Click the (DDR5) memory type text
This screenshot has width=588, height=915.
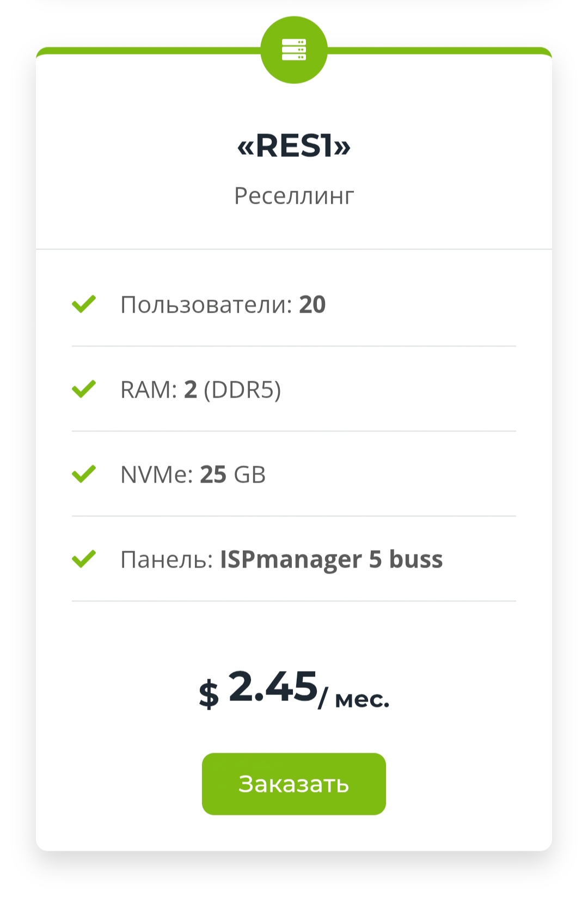[242, 390]
